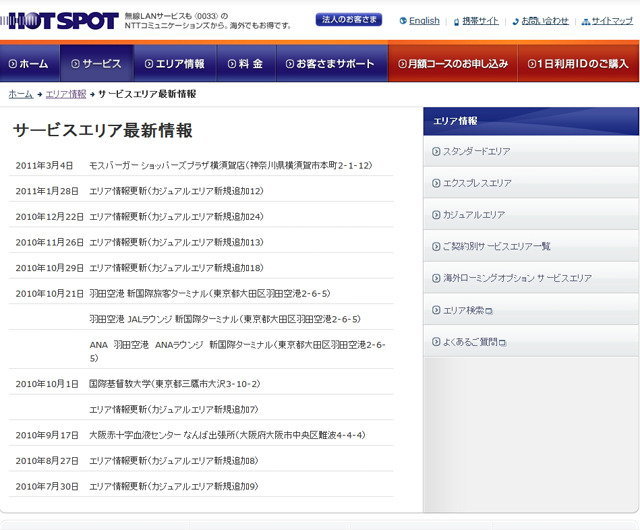Click the date 2010年9月17日
This screenshot has height=530, width=640.
coord(47,436)
